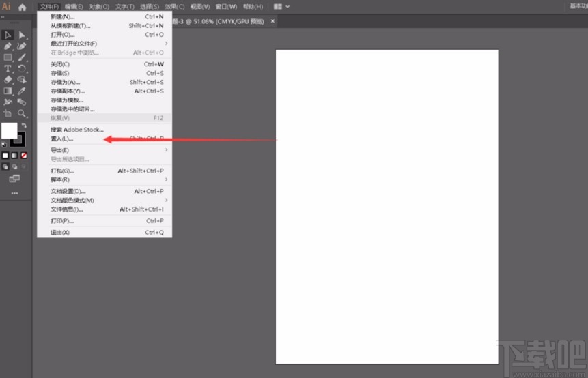Select the Shape Builder tool
Screen dimensions: 588x378
point(22,79)
